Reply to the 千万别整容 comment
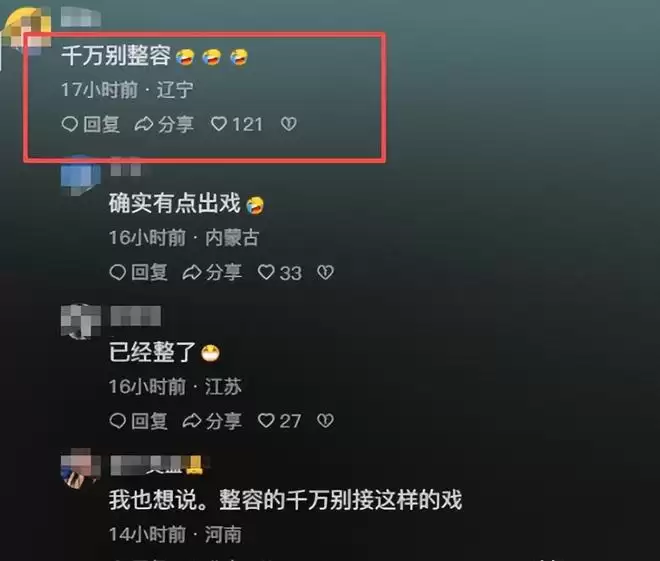The height and width of the screenshot is (561, 660). [90, 124]
